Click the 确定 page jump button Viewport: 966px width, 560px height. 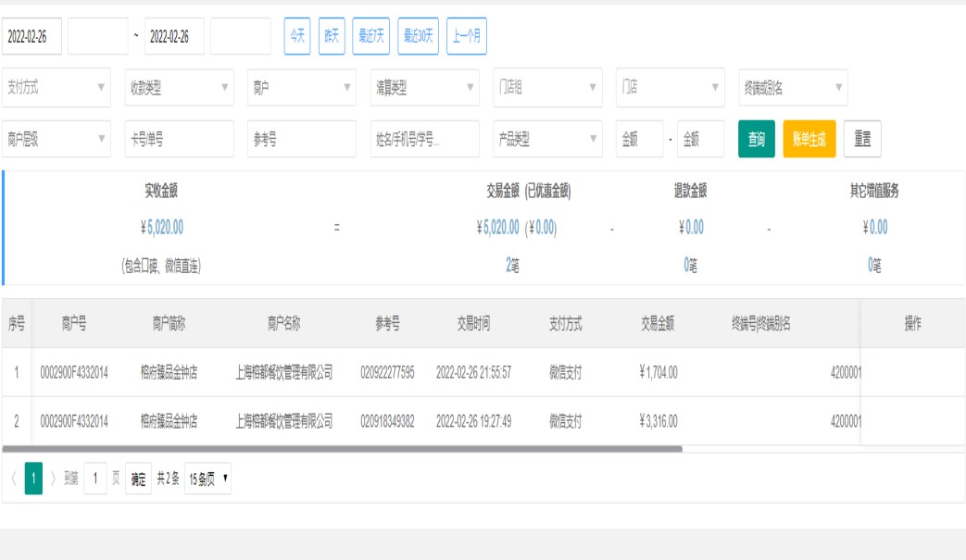[138, 479]
